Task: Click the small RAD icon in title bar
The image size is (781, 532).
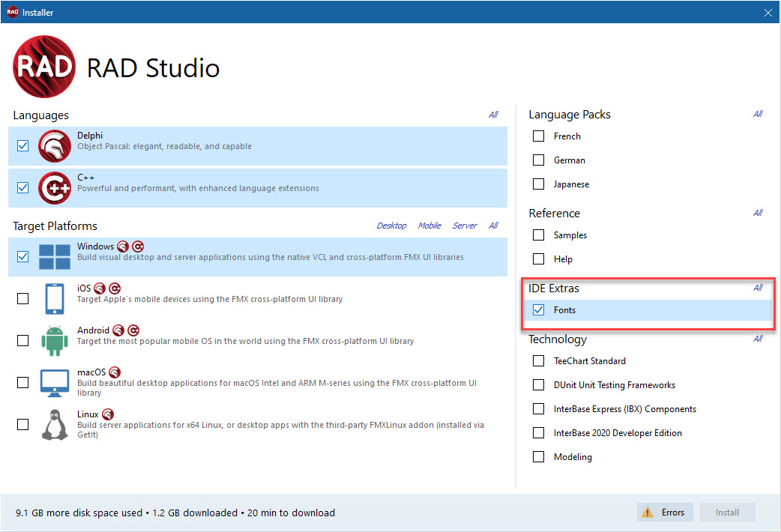Action: [x=13, y=12]
